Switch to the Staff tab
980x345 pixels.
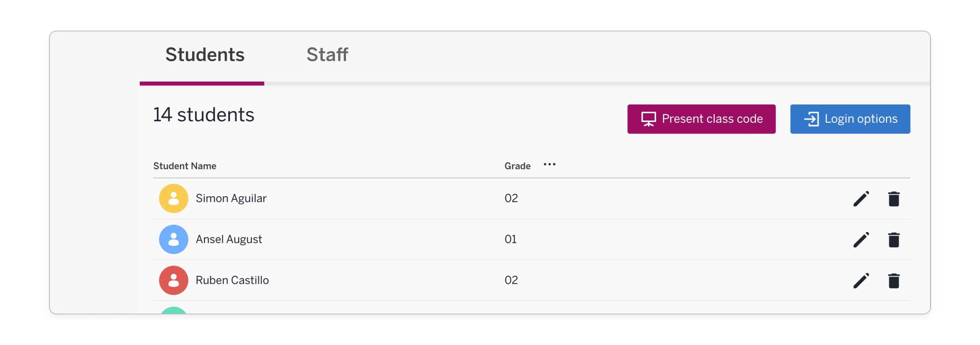[327, 55]
